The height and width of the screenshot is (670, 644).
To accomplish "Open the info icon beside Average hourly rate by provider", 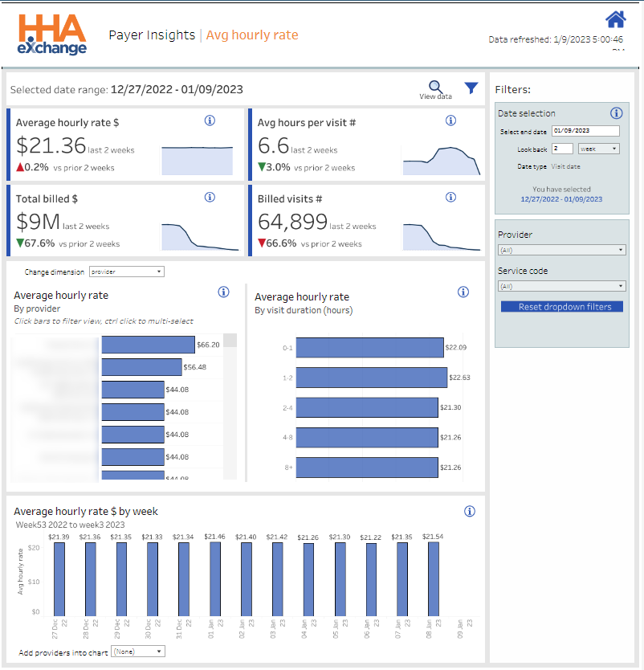I will [x=222, y=292].
